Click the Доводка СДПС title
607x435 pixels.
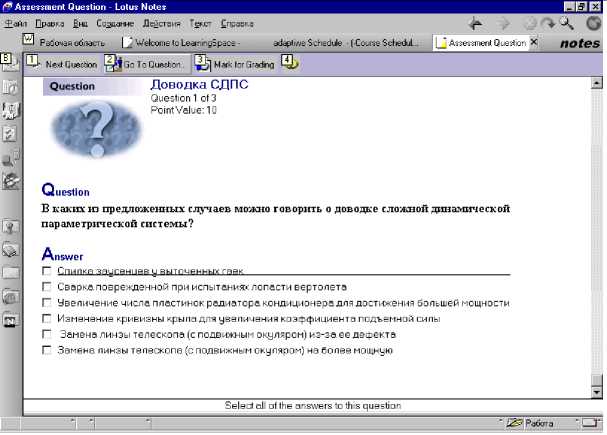click(199, 84)
